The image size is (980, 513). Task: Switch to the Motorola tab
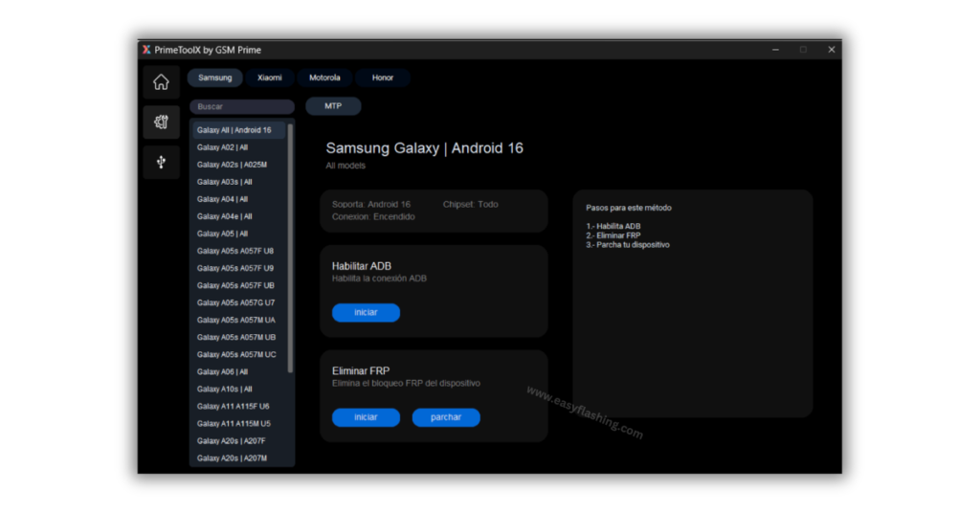[x=324, y=78]
